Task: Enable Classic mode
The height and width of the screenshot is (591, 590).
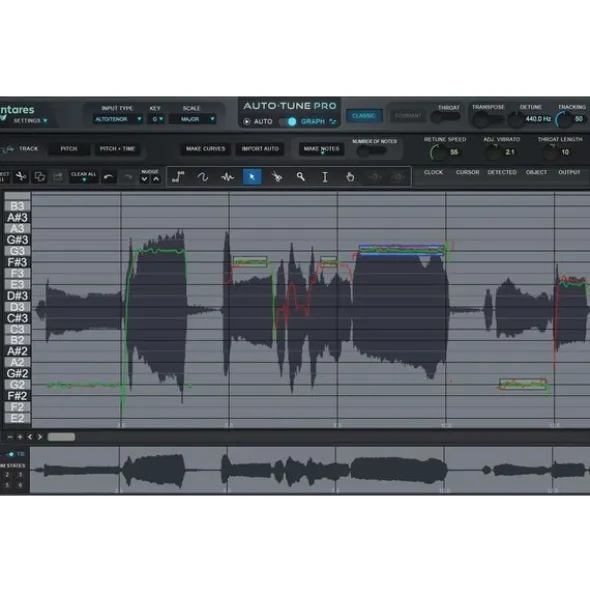Action: tap(364, 116)
